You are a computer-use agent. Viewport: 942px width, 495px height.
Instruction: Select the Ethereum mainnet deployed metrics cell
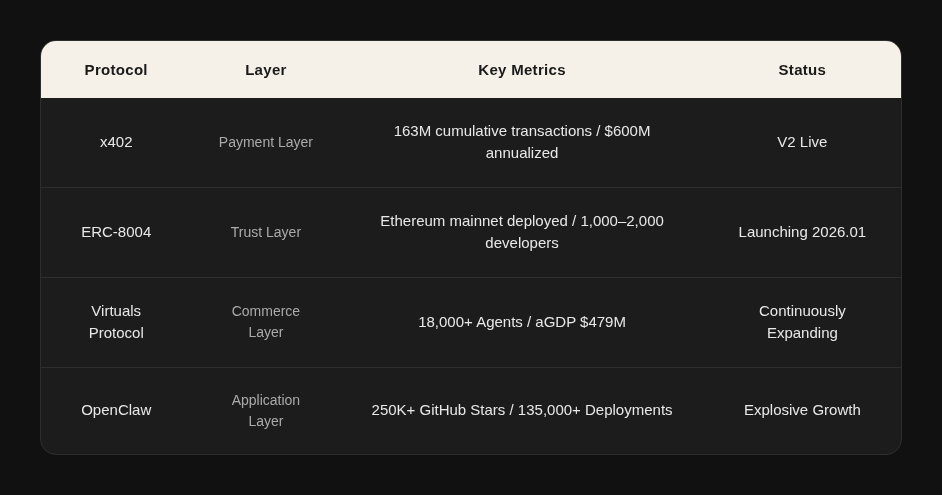522,232
